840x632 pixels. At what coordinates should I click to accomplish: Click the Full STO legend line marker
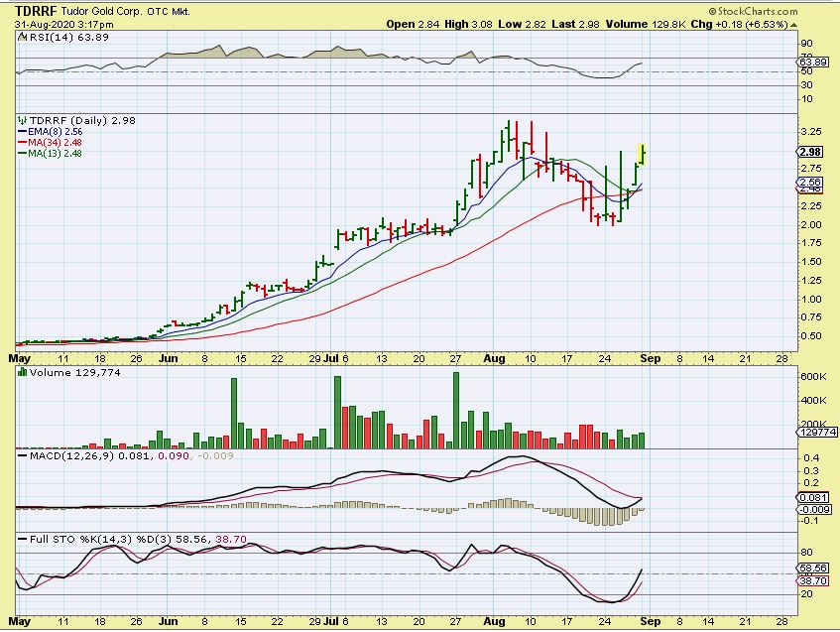(x=23, y=539)
